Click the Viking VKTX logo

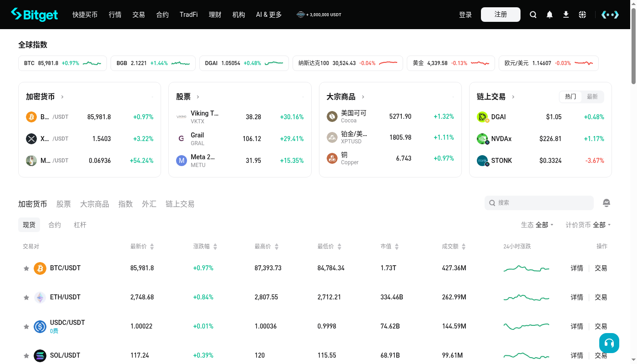coord(182,117)
